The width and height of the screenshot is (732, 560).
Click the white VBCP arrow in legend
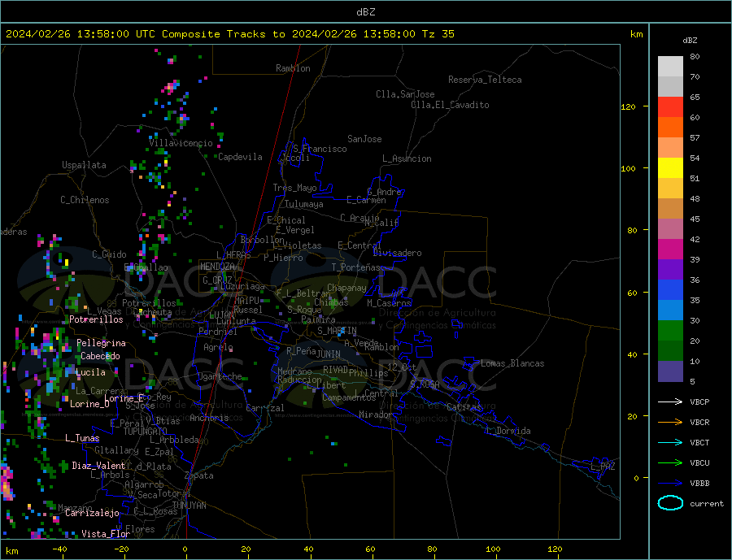tap(670, 402)
